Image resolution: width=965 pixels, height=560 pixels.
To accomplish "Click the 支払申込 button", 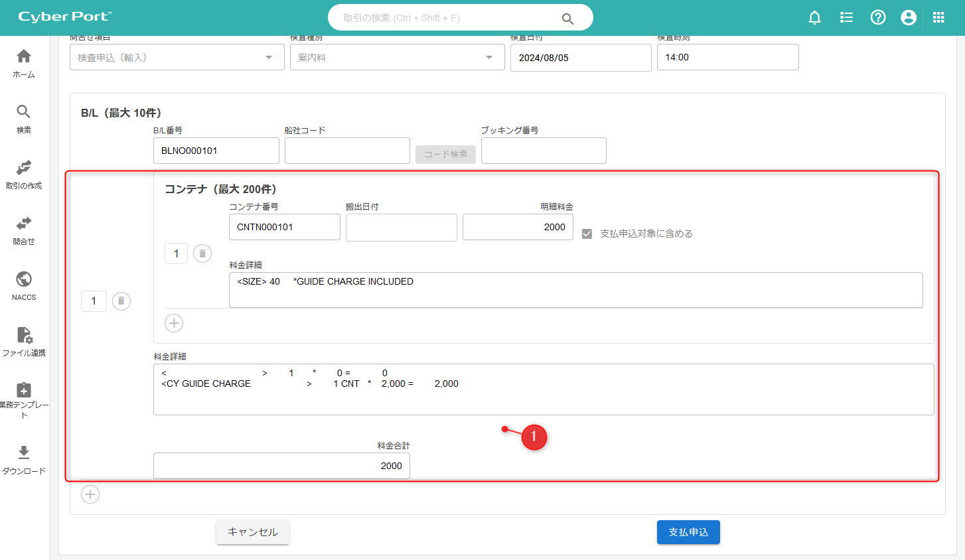I will (x=688, y=532).
